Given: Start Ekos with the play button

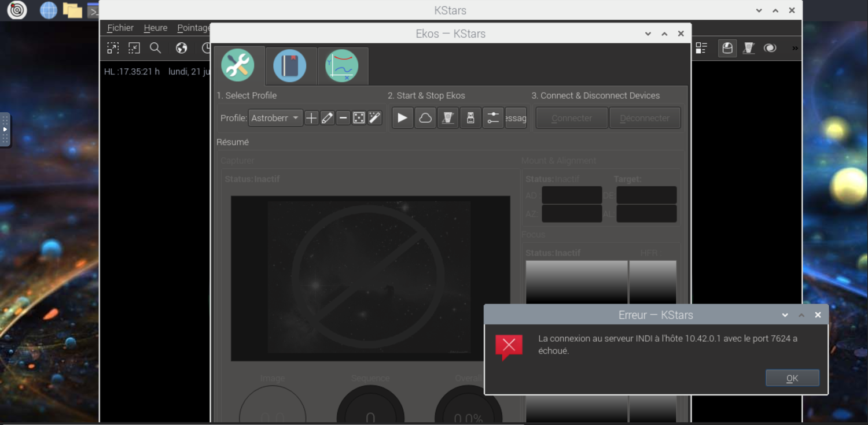Looking at the screenshot, I should coord(402,118).
